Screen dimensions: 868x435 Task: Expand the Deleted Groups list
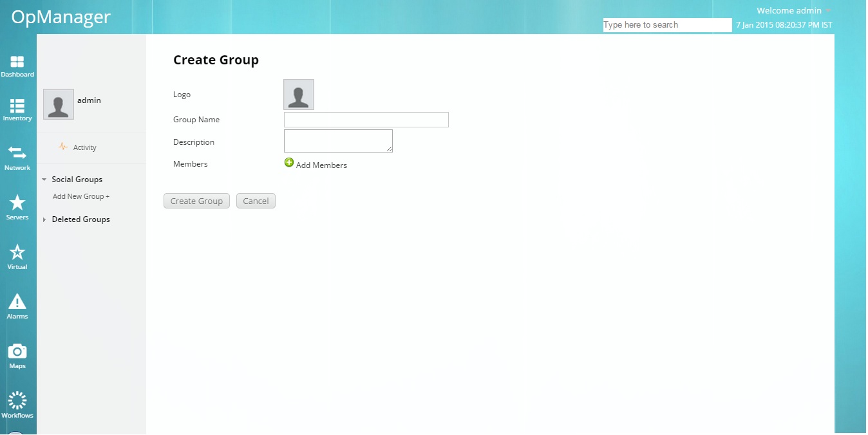44,219
